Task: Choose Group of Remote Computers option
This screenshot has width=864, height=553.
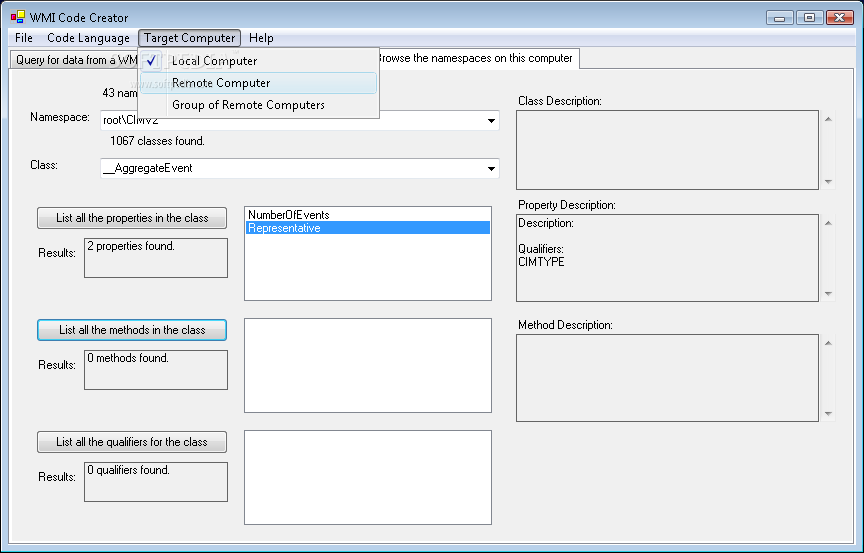Action: click(258, 105)
